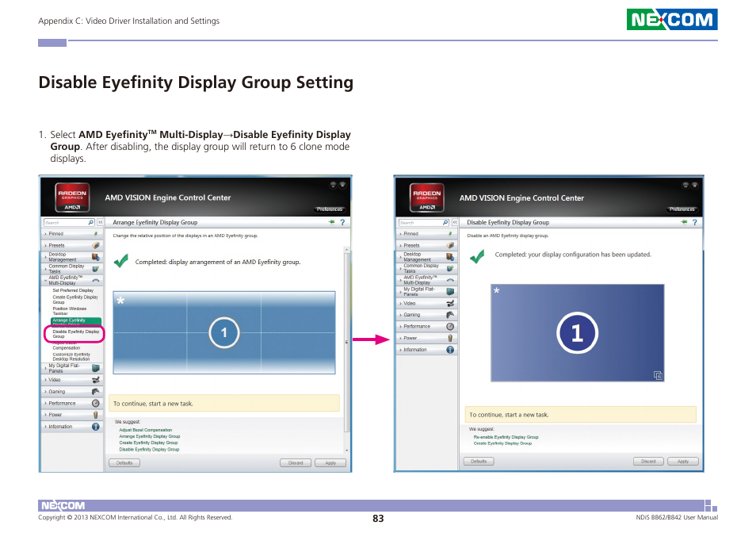Collapse AMD Eyefinity Multi-Display section in Arrange window
756x533 pixels.
[x=45, y=280]
